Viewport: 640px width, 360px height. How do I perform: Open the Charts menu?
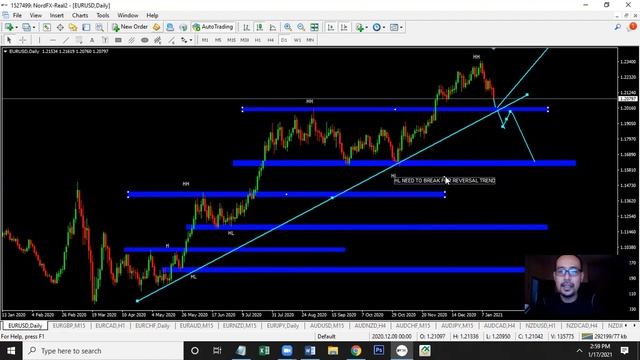click(80, 16)
